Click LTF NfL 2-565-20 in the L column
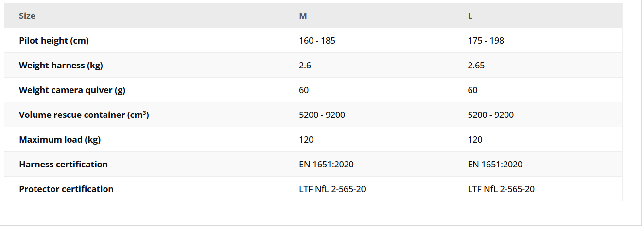Image resolution: width=644 pixels, height=231 pixels. tap(501, 189)
